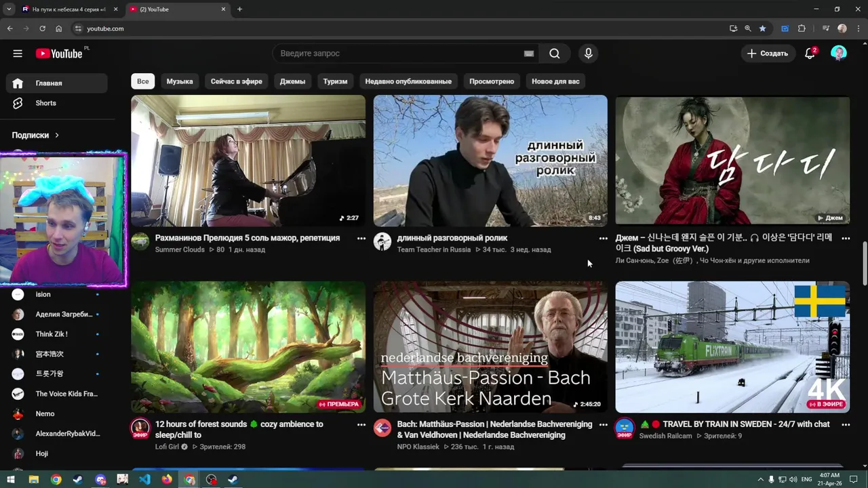Bookmark this page with the star icon
Viewport: 868px width, 488px height.
point(762,28)
